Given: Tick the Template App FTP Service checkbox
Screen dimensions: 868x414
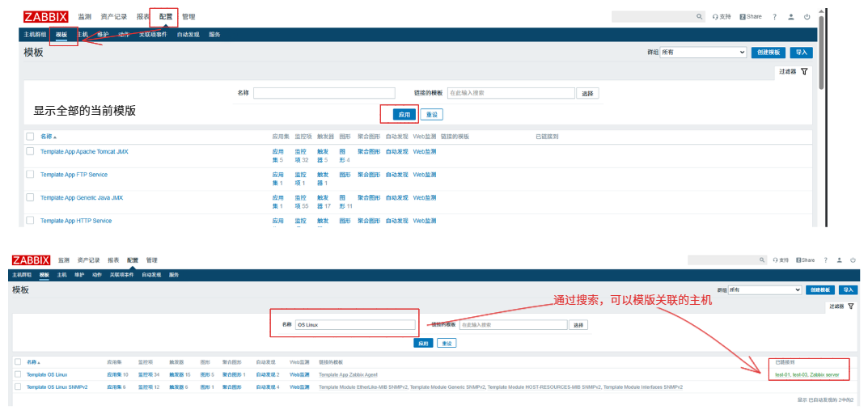Looking at the screenshot, I should point(30,175).
